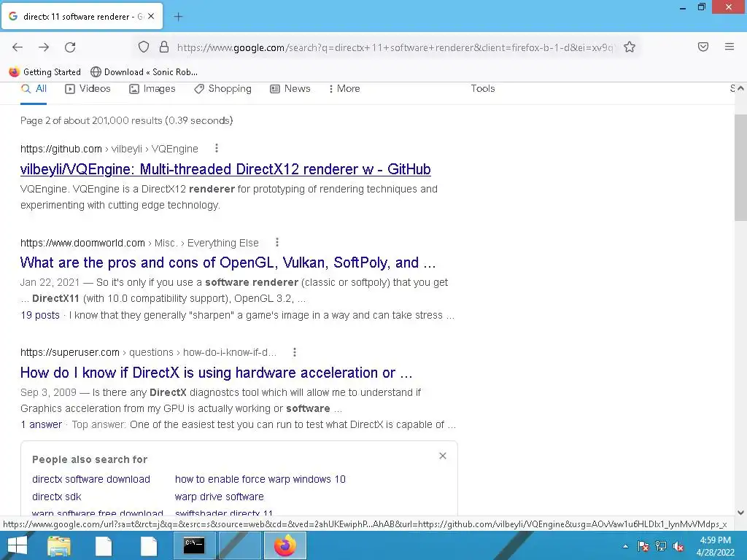The image size is (747, 560).
Task: Switch to News search results
Action: (290, 88)
